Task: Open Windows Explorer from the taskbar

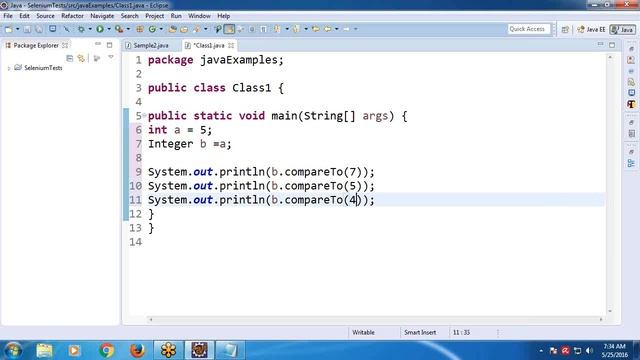Action: coord(44,350)
